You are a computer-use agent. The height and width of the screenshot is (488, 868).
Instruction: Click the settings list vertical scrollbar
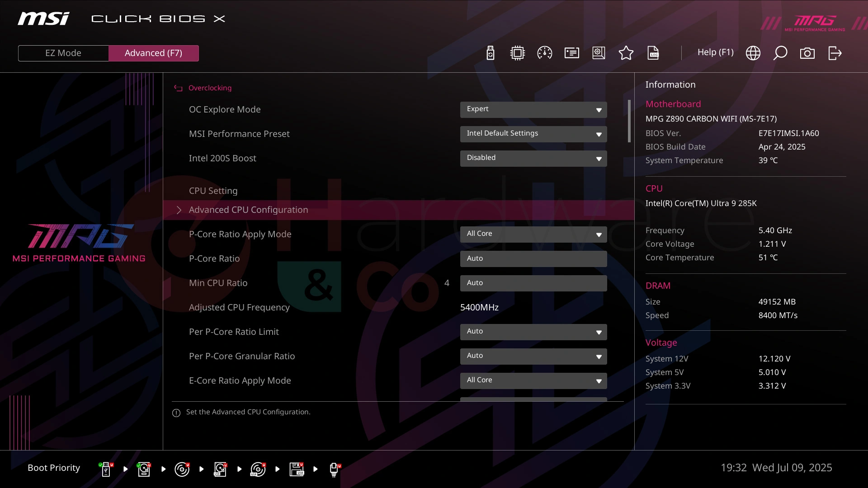pos(629,121)
